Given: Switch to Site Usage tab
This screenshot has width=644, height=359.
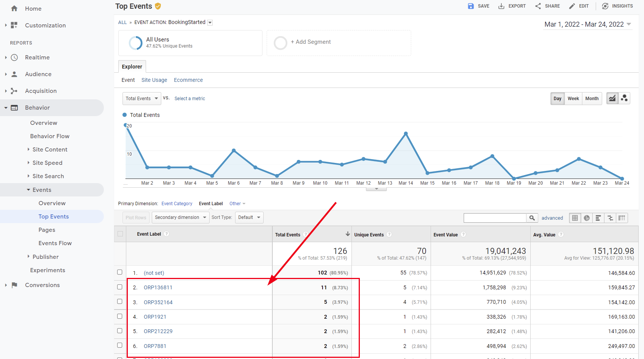Looking at the screenshot, I should (154, 80).
